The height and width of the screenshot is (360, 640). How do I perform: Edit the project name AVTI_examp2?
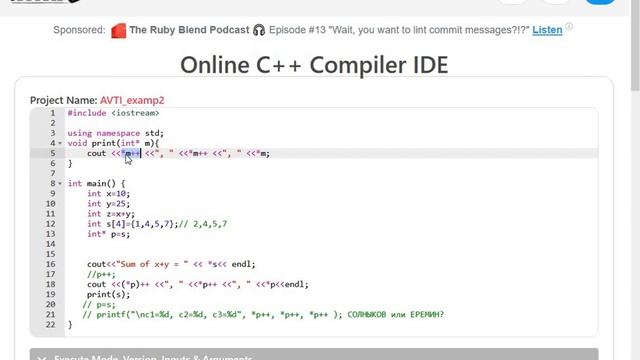pyautogui.click(x=132, y=100)
